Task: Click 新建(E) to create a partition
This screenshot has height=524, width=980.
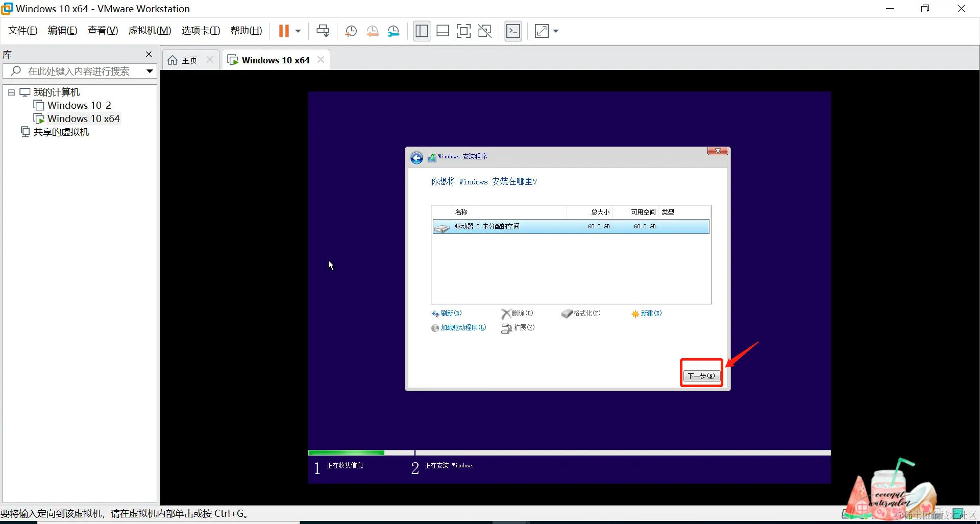Action: (646, 314)
